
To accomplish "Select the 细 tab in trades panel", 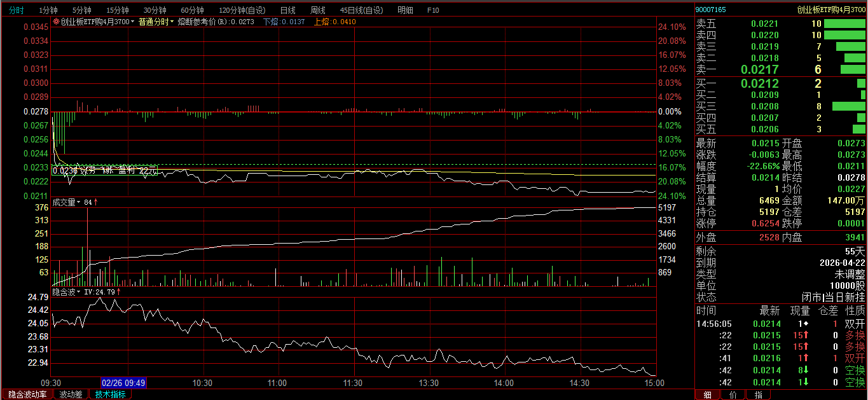I will [x=707, y=395].
